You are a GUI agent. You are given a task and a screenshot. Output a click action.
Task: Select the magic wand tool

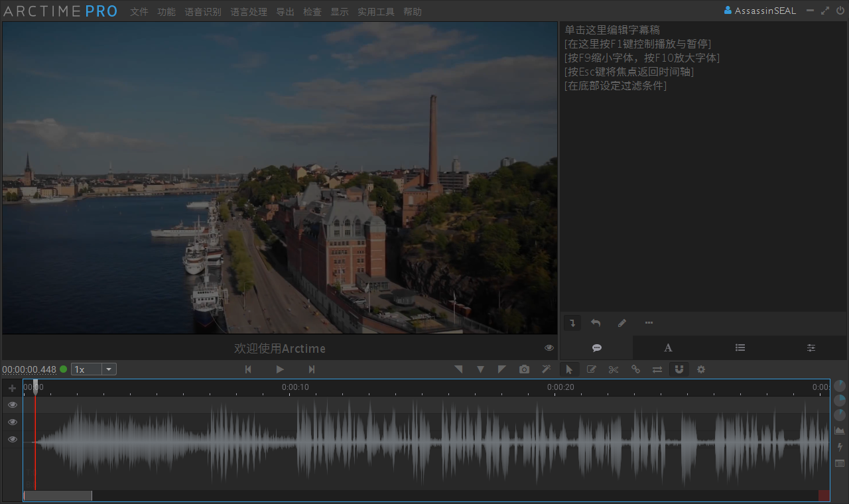point(547,369)
